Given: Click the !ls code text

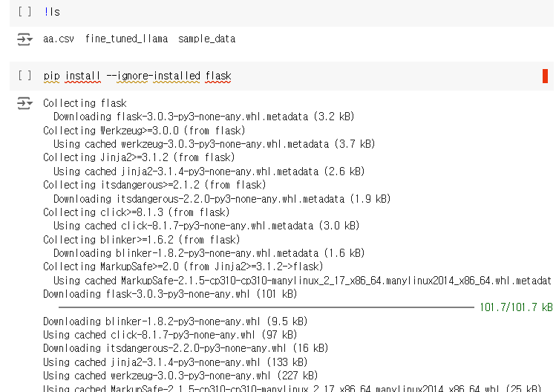Looking at the screenshot, I should click(52, 12).
